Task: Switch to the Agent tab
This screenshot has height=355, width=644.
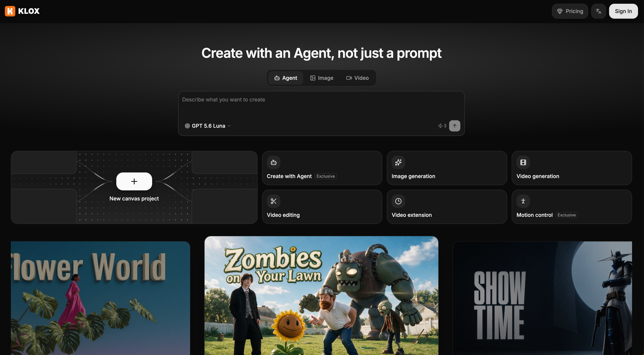Action: [285, 78]
